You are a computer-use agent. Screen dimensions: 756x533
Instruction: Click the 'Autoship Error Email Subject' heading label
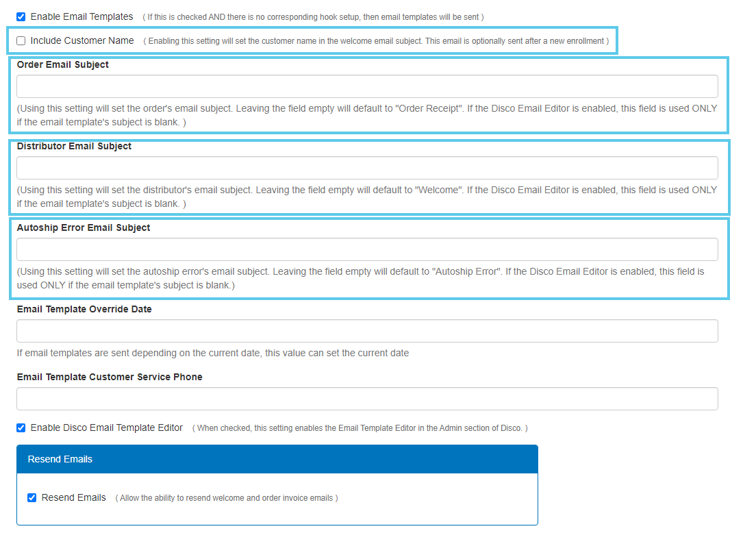tap(84, 227)
